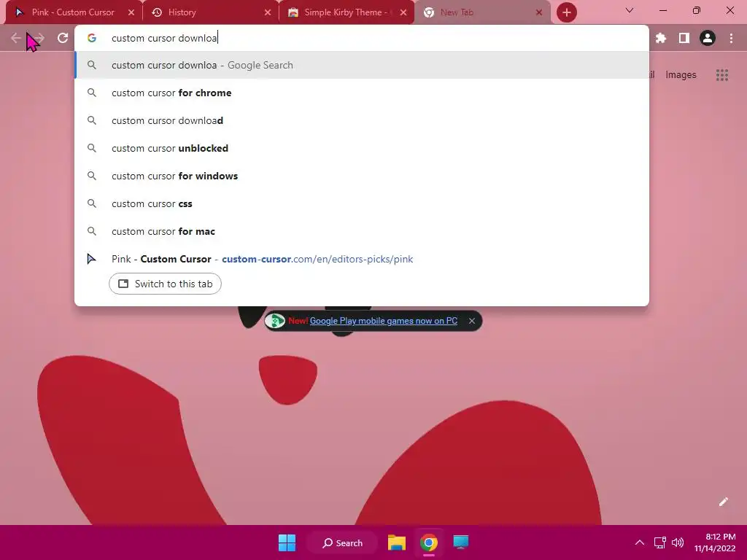Choose suggestion 'custom cursor for chrome'
747x560 pixels.
(362, 93)
